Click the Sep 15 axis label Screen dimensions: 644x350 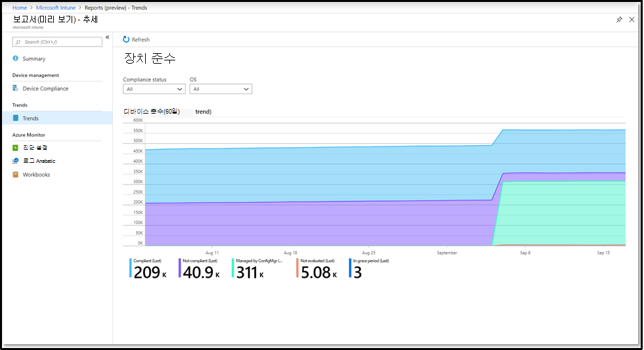(x=603, y=253)
